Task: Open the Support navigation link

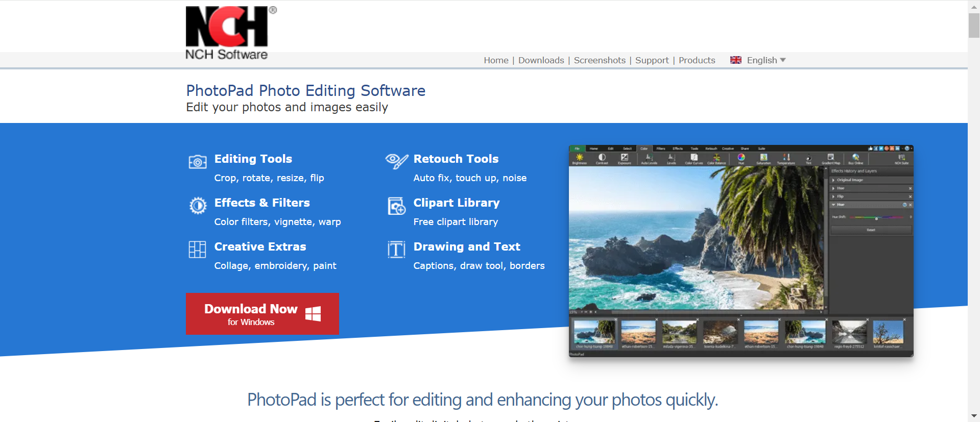Action: (x=652, y=60)
